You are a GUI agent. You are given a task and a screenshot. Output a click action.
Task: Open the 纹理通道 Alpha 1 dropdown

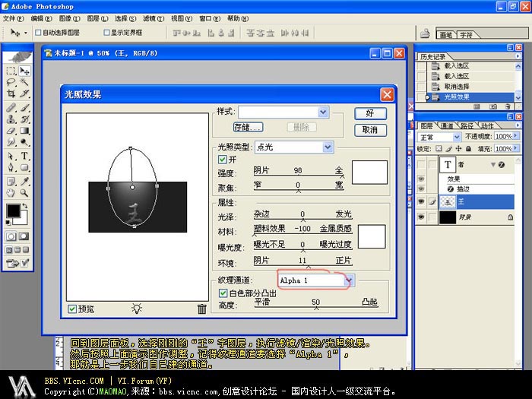tap(349, 280)
